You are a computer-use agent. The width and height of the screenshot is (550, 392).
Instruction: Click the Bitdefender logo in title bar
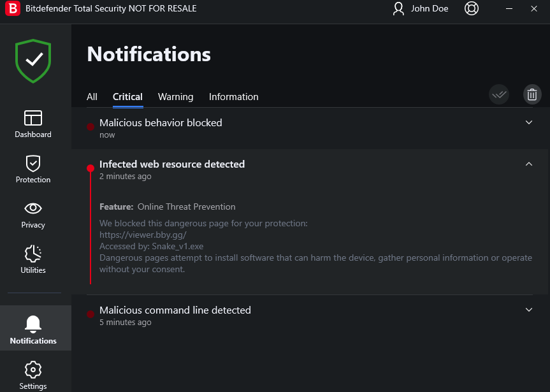click(12, 9)
